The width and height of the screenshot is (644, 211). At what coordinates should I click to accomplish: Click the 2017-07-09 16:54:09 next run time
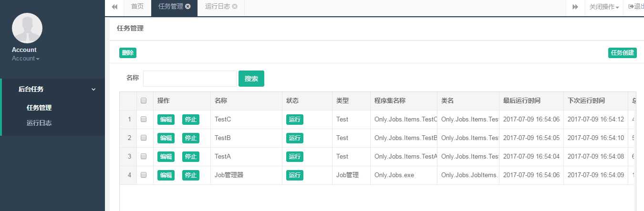596,175
